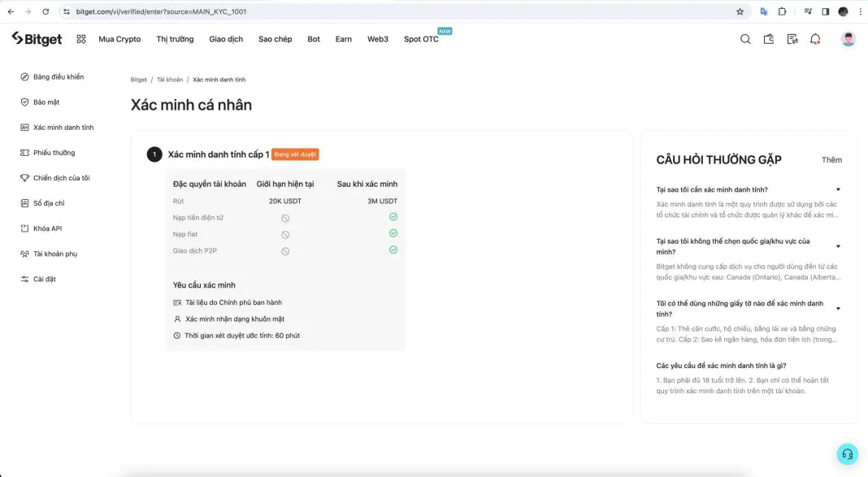Click green check in Nạp fiat row
This screenshot has width=868, height=477.
point(393,233)
